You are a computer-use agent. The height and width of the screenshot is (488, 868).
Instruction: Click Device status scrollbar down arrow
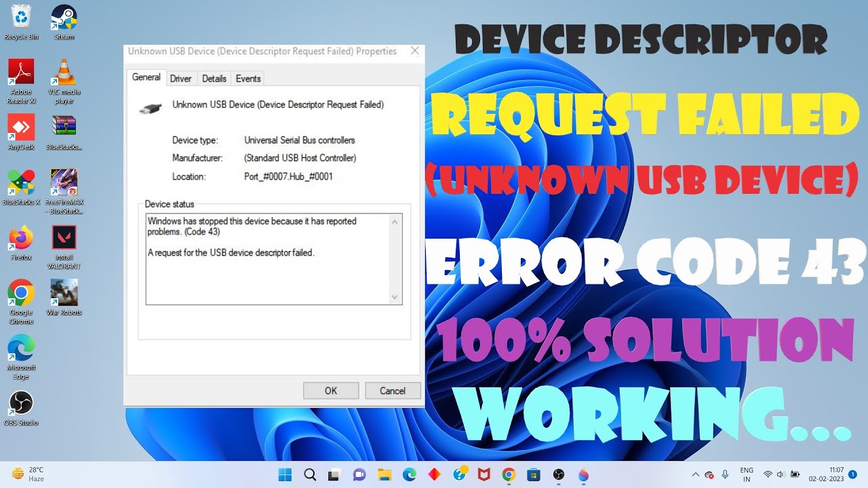click(395, 298)
